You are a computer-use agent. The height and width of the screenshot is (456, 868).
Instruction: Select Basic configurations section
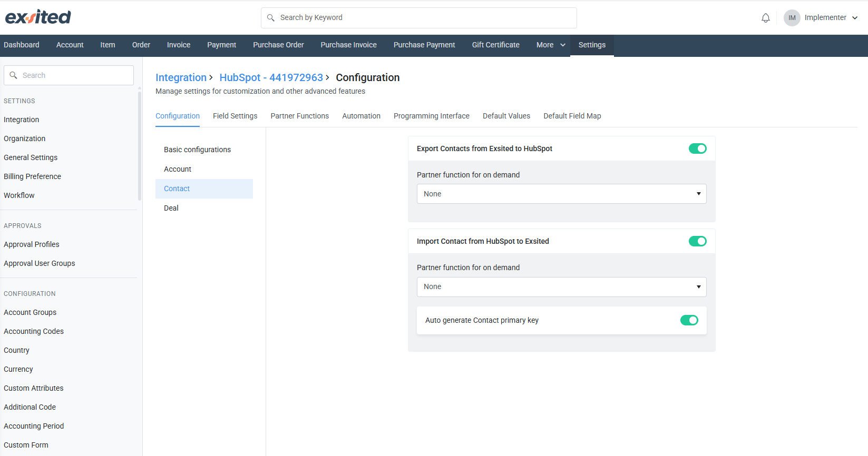tap(204, 150)
